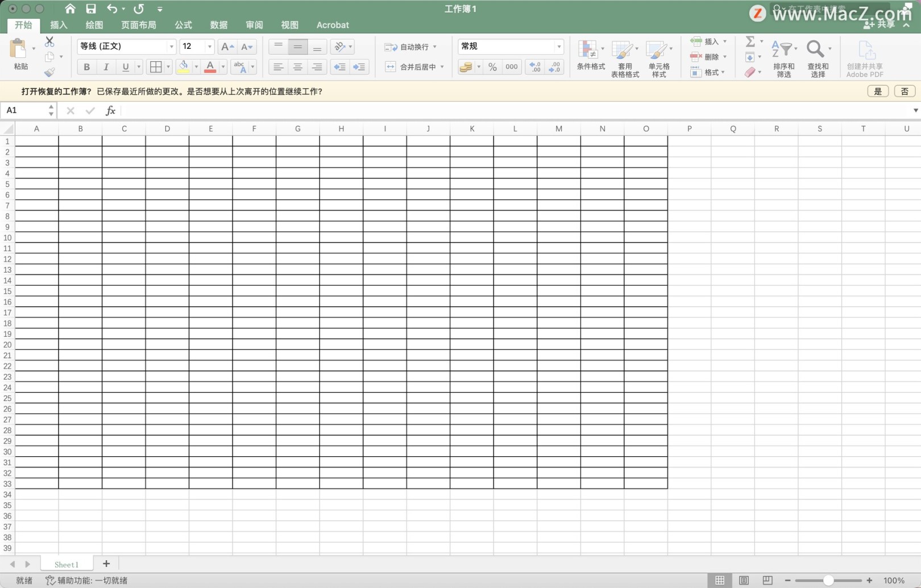Open Find and Select (查找和选择)

pyautogui.click(x=818, y=59)
